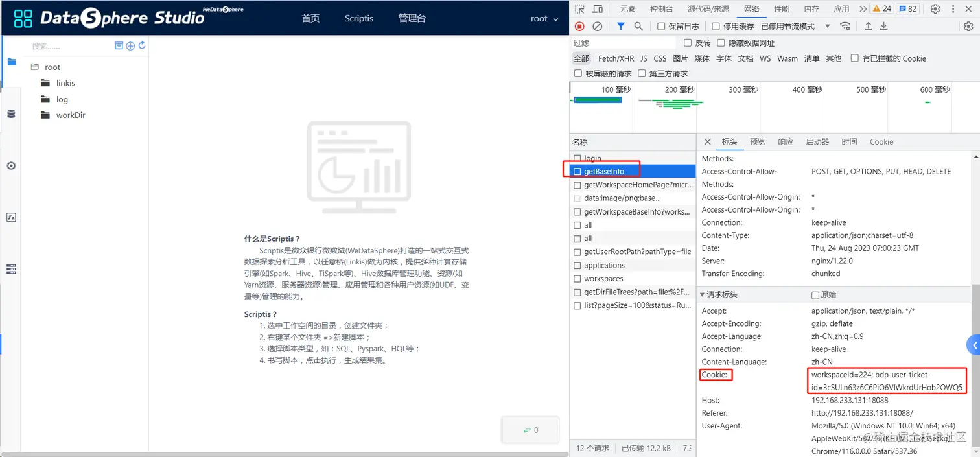Enable the 停用缓存 disable cache checkbox
This screenshot has height=457, width=980.
716,27
